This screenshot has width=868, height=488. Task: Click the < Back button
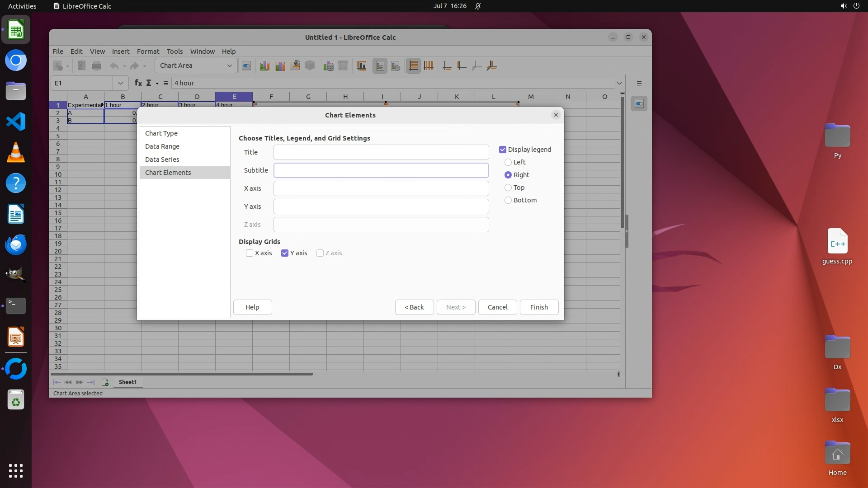(414, 307)
